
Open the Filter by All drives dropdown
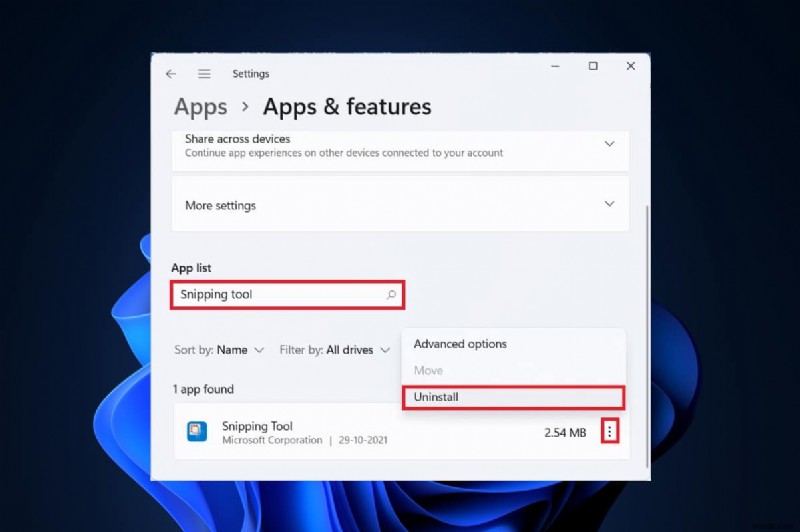point(335,350)
